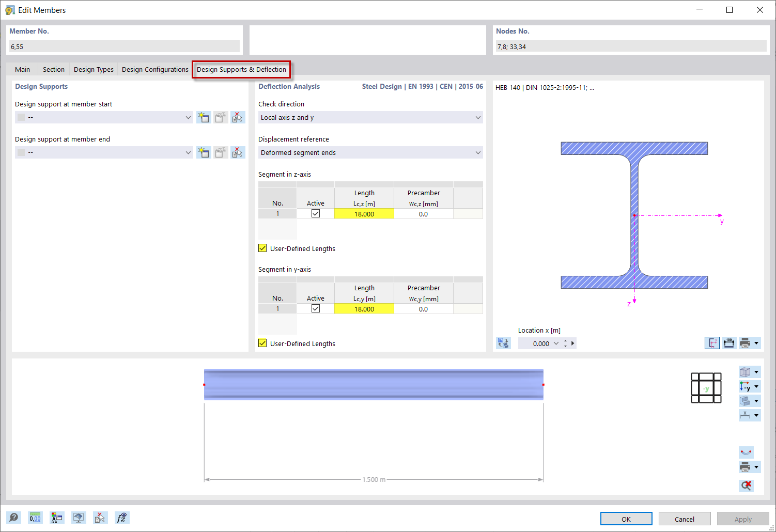Edit the Location x value field
Image resolution: width=776 pixels, height=532 pixels.
pyautogui.click(x=540, y=342)
